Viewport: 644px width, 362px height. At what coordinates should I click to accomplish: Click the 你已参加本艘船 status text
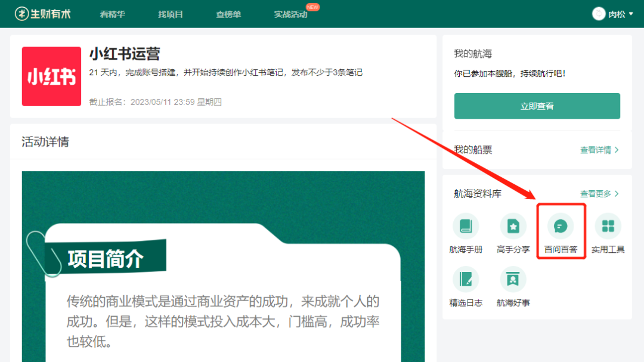coord(510,73)
